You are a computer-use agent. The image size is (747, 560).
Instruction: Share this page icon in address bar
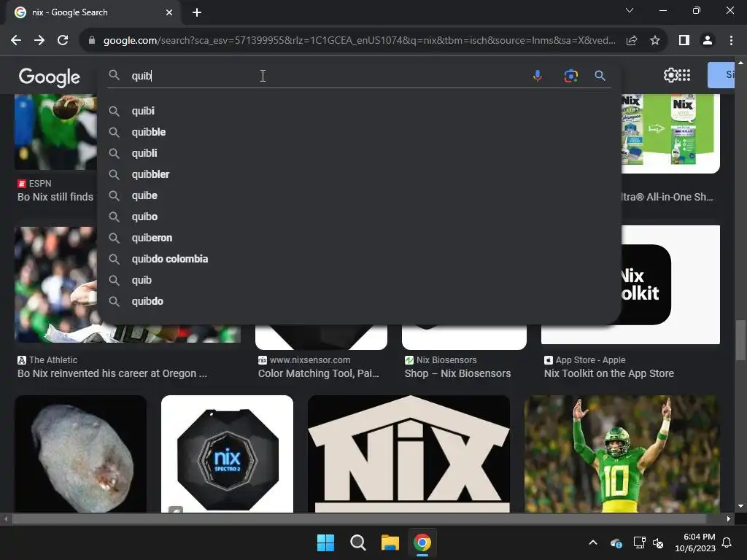[632, 41]
